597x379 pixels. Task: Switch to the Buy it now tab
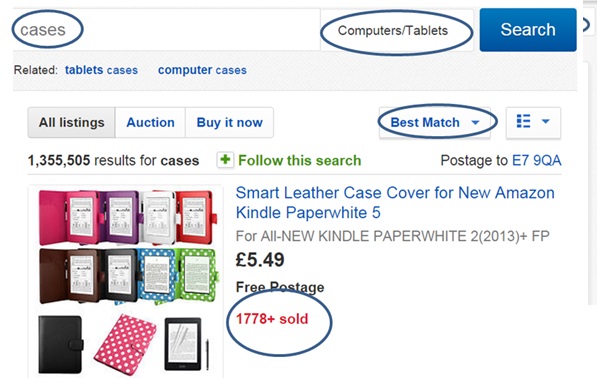click(x=229, y=123)
